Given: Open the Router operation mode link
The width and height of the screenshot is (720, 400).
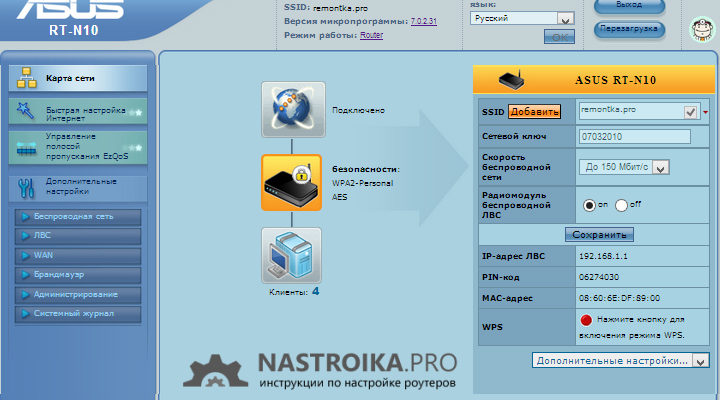Looking at the screenshot, I should tap(371, 35).
